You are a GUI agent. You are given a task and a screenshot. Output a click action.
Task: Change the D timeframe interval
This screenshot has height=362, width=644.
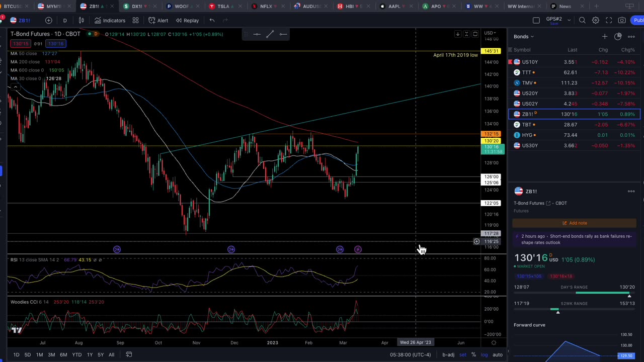[65, 20]
